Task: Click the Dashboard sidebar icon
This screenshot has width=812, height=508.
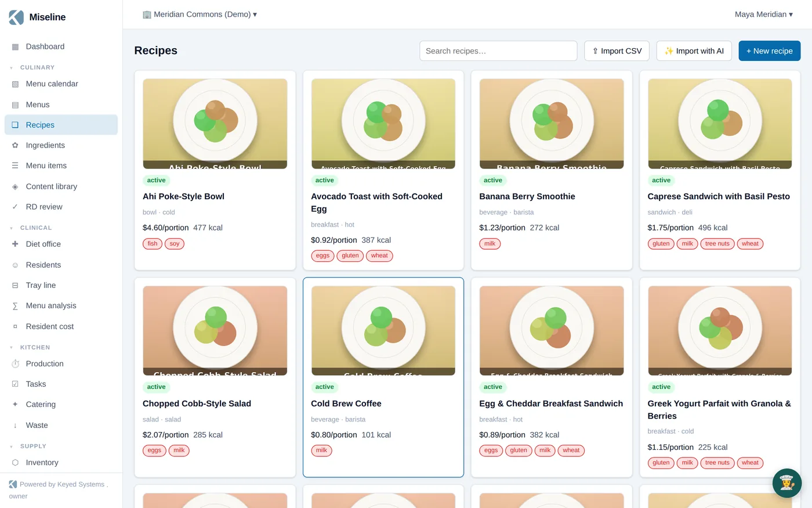Action: pos(15,46)
